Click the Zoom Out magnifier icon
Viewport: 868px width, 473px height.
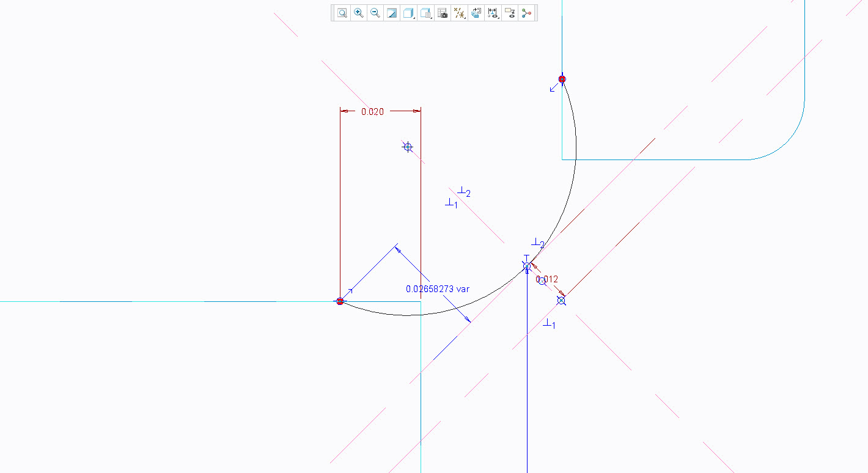point(375,13)
